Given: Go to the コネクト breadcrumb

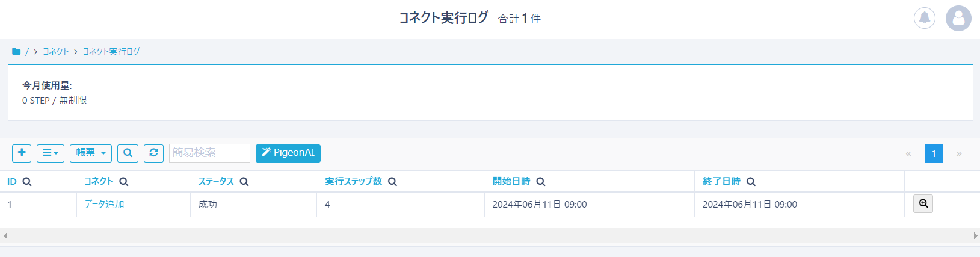Looking at the screenshot, I should pyautogui.click(x=56, y=52).
